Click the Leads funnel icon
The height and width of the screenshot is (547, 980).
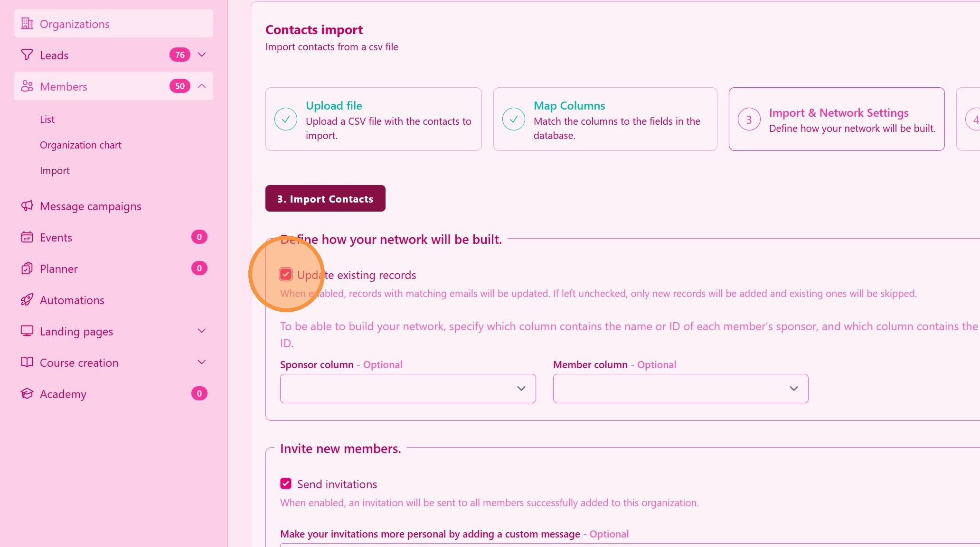click(27, 55)
